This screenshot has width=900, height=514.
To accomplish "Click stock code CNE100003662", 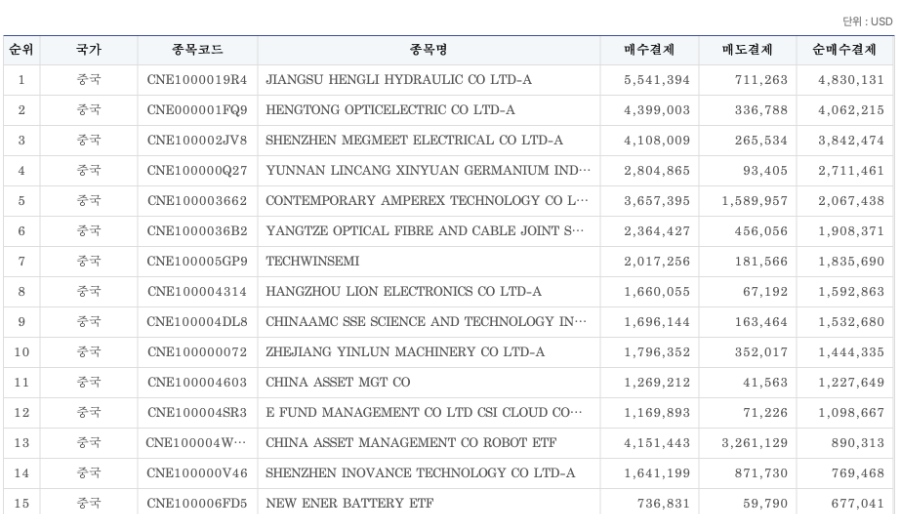I will coord(197,201).
